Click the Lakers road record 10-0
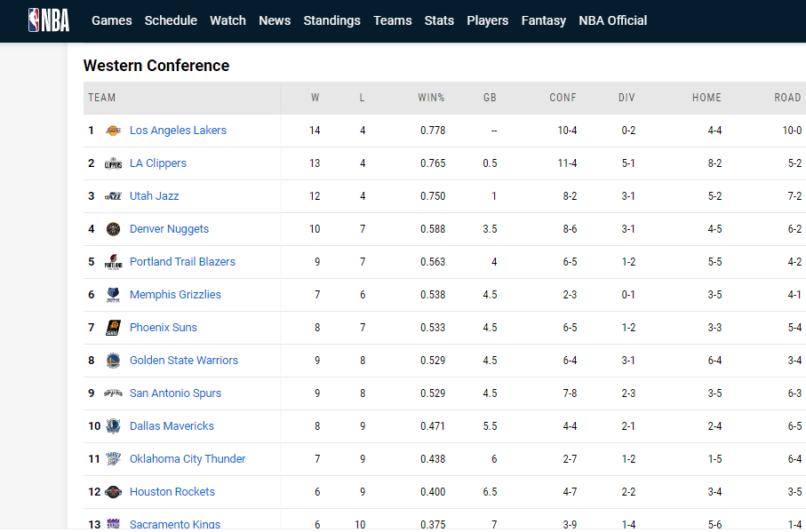This screenshot has height=532, width=806. tap(792, 131)
